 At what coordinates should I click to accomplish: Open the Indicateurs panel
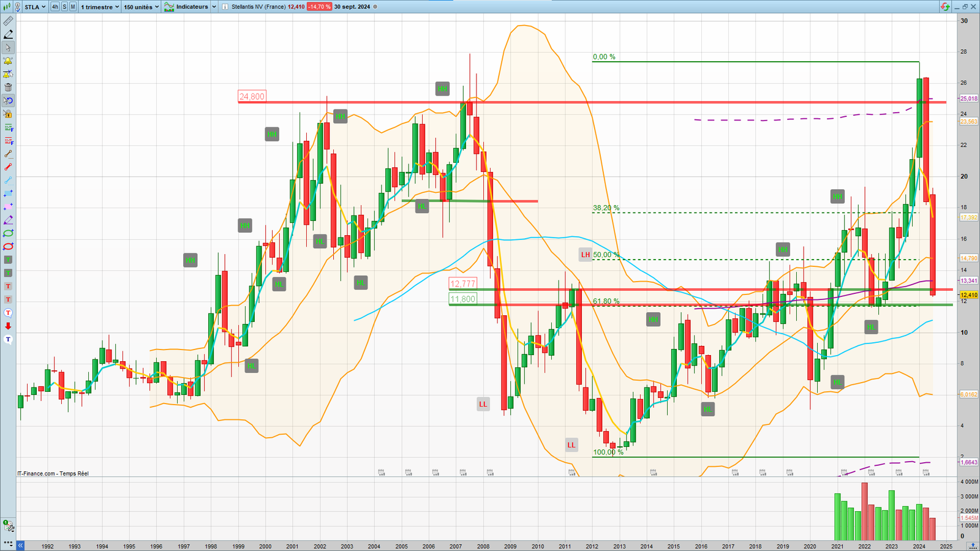187,7
